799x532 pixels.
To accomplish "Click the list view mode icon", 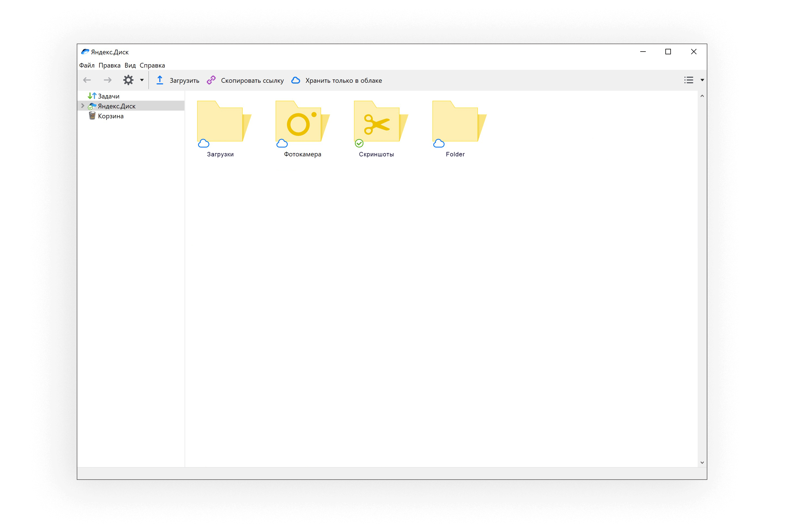I will 689,80.
